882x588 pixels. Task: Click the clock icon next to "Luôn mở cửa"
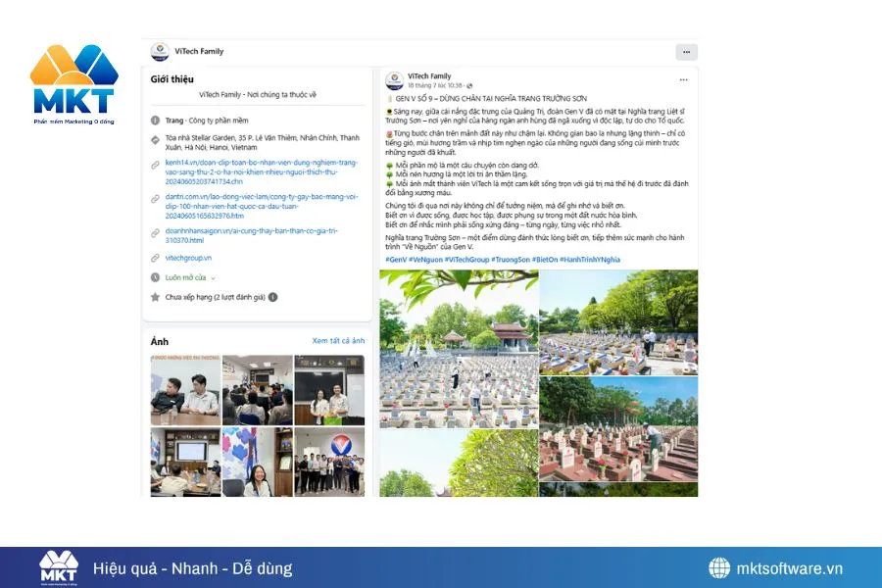[x=155, y=276]
